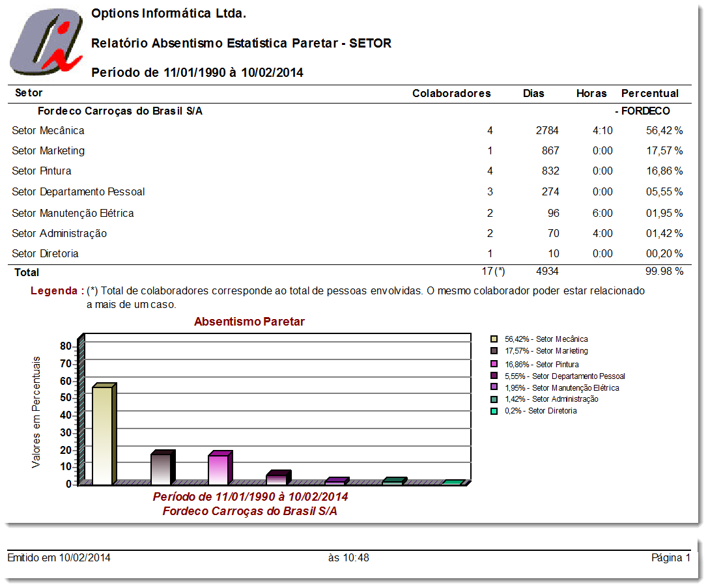The width and height of the screenshot is (708, 588).
Task: Select 'Setor Administração' table row name
Action: [x=59, y=233]
